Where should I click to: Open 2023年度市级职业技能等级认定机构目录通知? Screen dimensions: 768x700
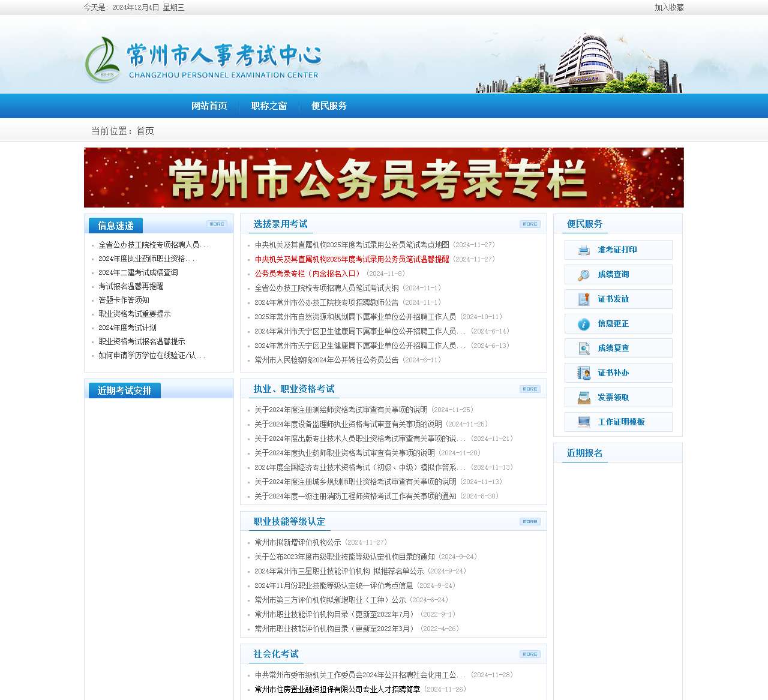coord(344,557)
